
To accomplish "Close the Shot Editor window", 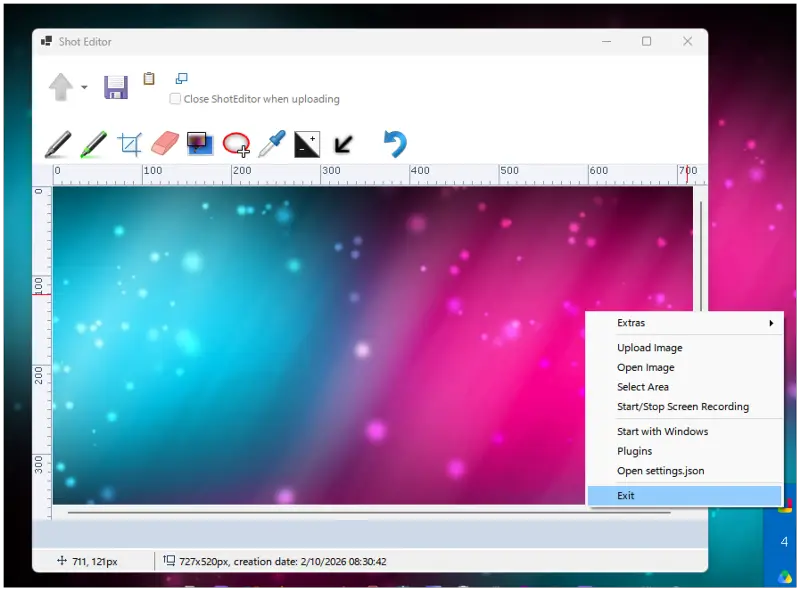I will 688,41.
